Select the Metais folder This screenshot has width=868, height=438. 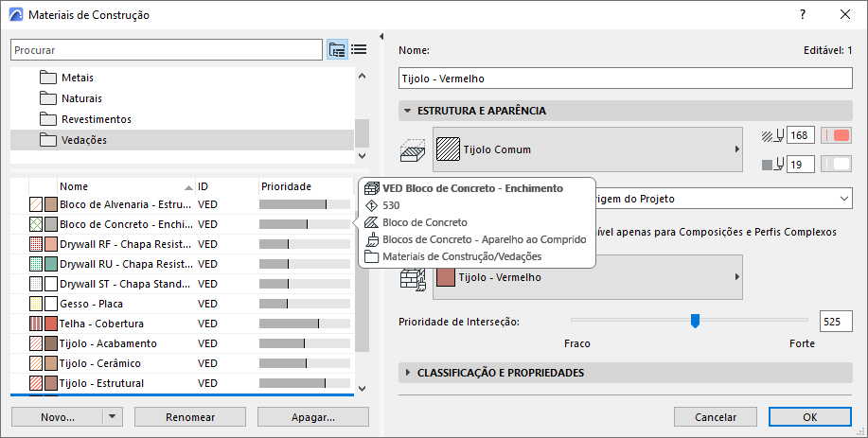click(77, 78)
